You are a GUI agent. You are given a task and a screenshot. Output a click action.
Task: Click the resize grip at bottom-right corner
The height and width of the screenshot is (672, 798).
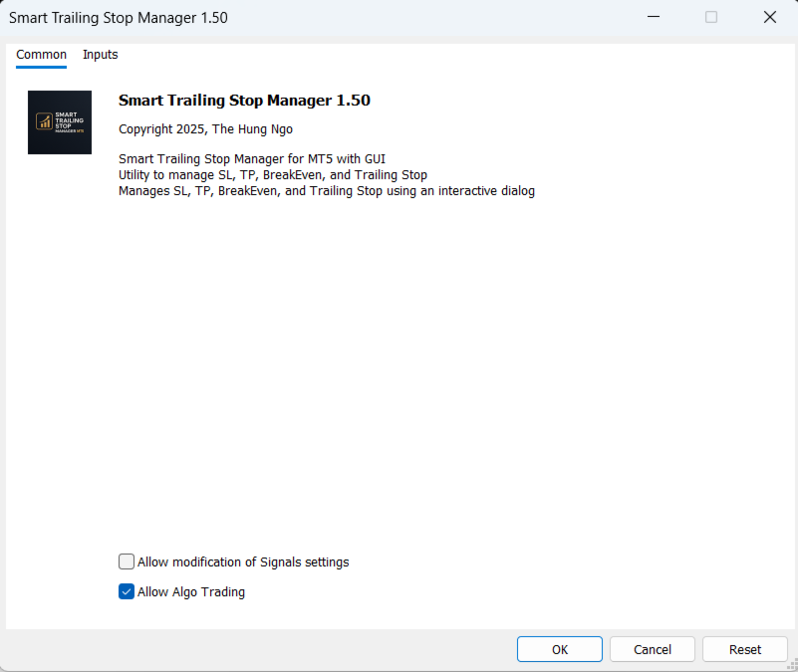[x=792, y=666]
